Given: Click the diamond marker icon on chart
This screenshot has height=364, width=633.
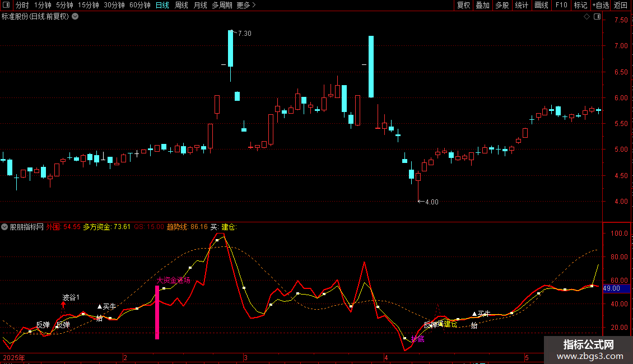Looking at the screenshot, I should pos(587,17).
